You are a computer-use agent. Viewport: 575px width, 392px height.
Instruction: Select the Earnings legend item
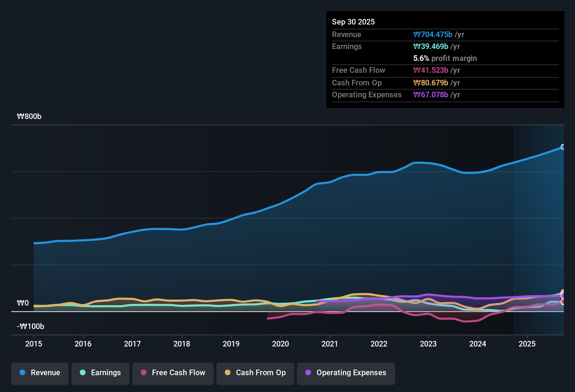(x=100, y=373)
